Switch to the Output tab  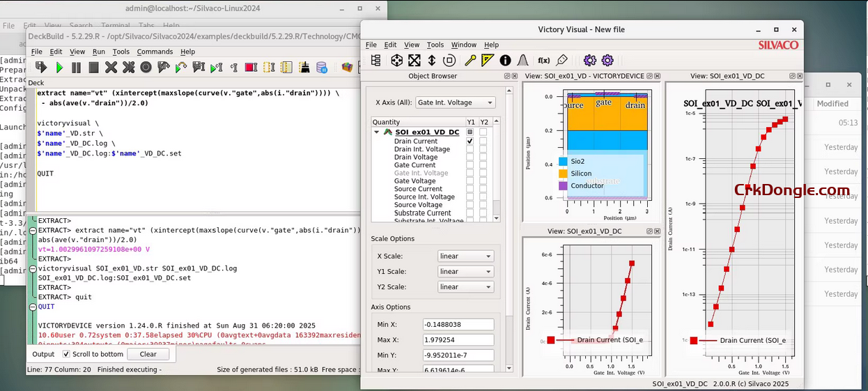pos(43,354)
